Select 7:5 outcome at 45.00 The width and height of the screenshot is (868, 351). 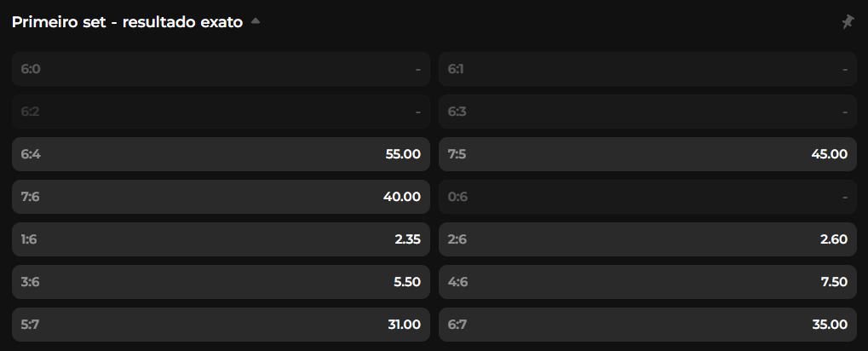647,154
